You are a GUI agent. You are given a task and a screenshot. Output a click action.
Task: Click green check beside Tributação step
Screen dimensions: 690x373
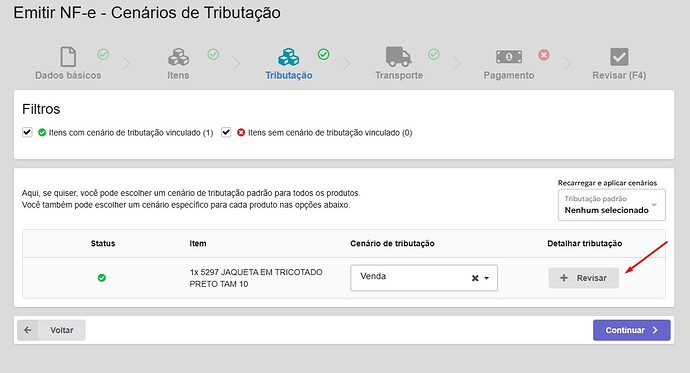[x=323, y=54]
